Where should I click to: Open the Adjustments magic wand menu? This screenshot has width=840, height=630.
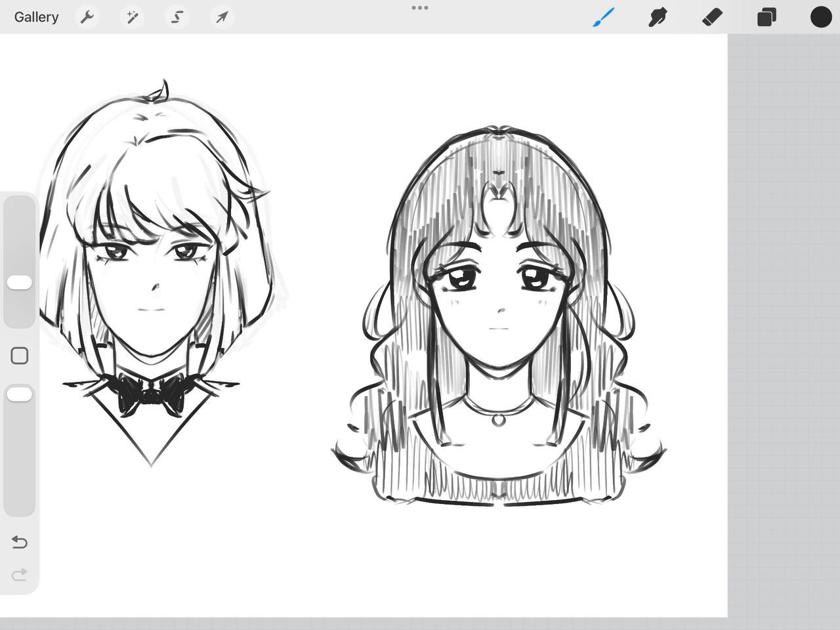(x=133, y=17)
